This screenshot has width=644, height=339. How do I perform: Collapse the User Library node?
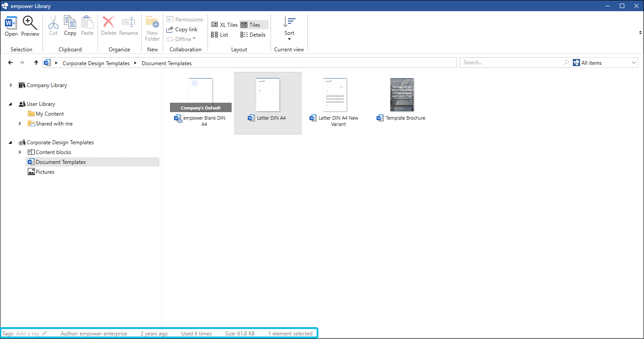tap(11, 104)
